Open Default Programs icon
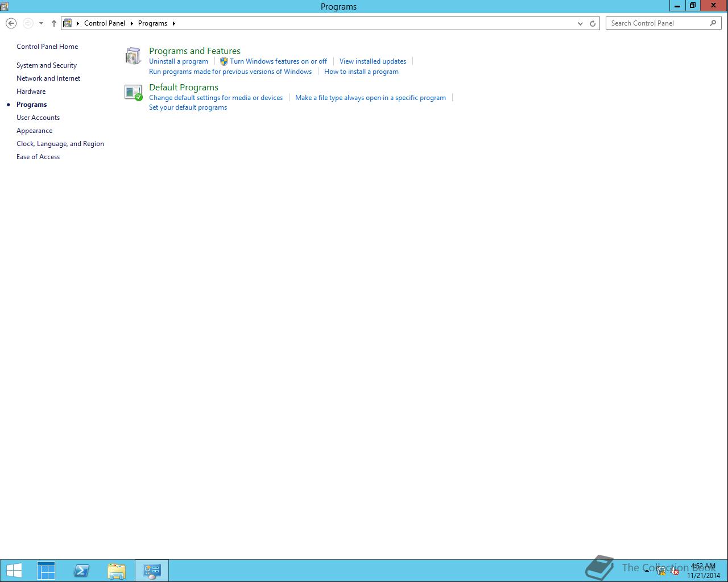This screenshot has height=582, width=728. (x=133, y=92)
